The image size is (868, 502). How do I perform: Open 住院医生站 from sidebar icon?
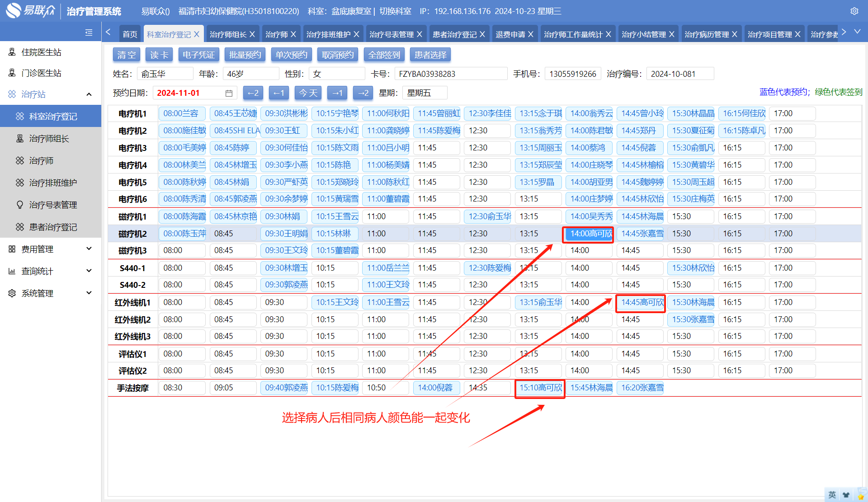pyautogui.click(x=12, y=52)
